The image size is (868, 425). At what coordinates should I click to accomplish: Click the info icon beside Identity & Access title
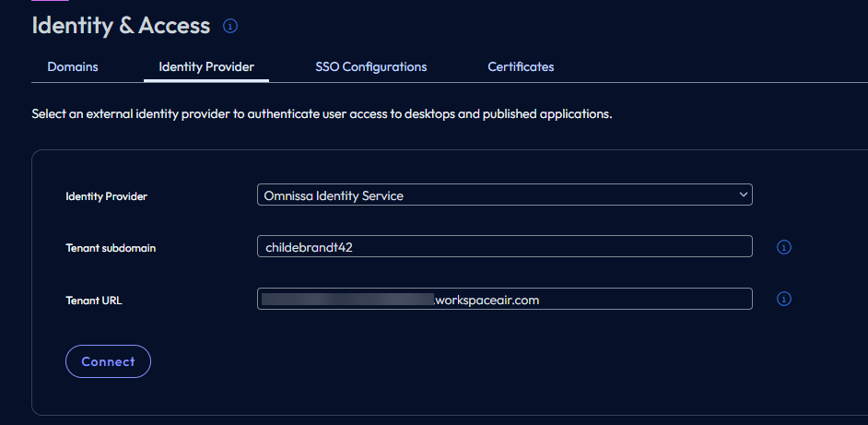coord(230,26)
